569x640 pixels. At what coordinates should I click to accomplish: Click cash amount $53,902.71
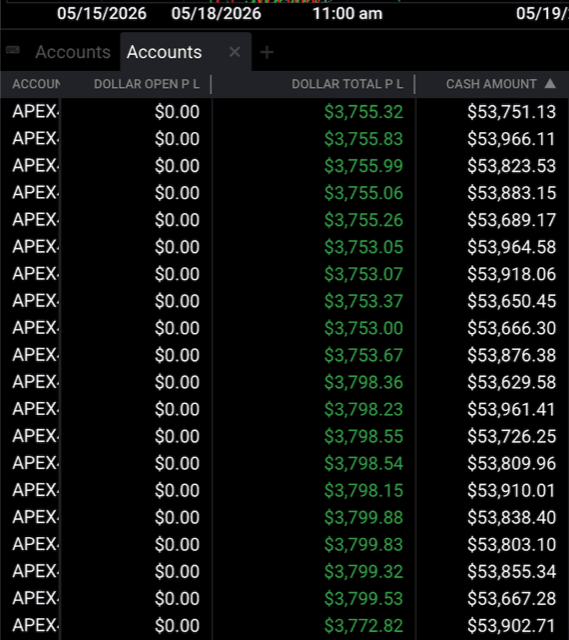click(x=511, y=625)
